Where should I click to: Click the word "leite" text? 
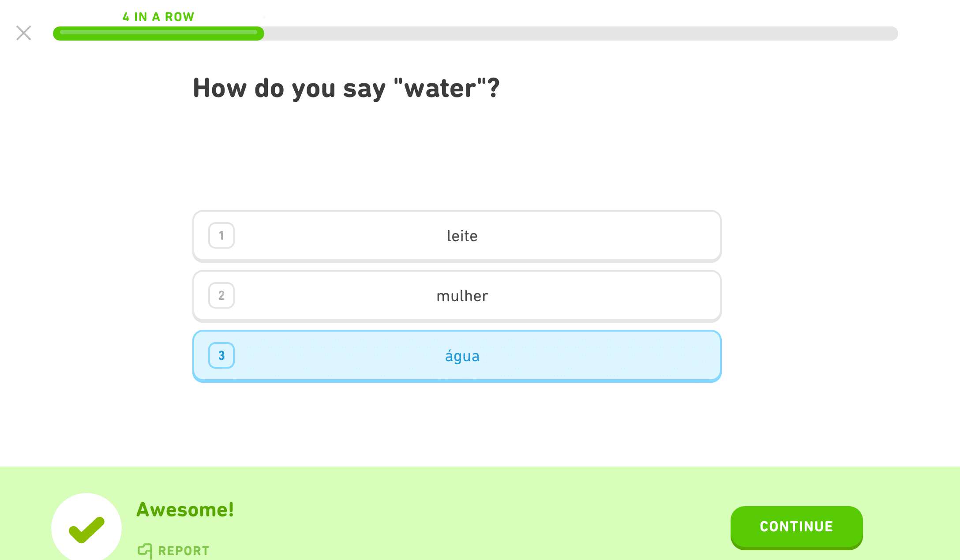click(462, 236)
